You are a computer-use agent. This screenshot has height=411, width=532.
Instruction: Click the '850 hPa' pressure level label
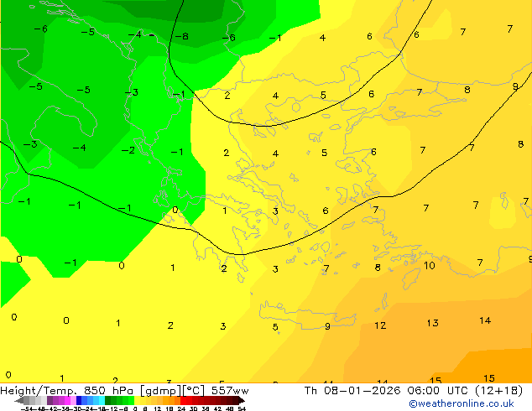[108, 391]
